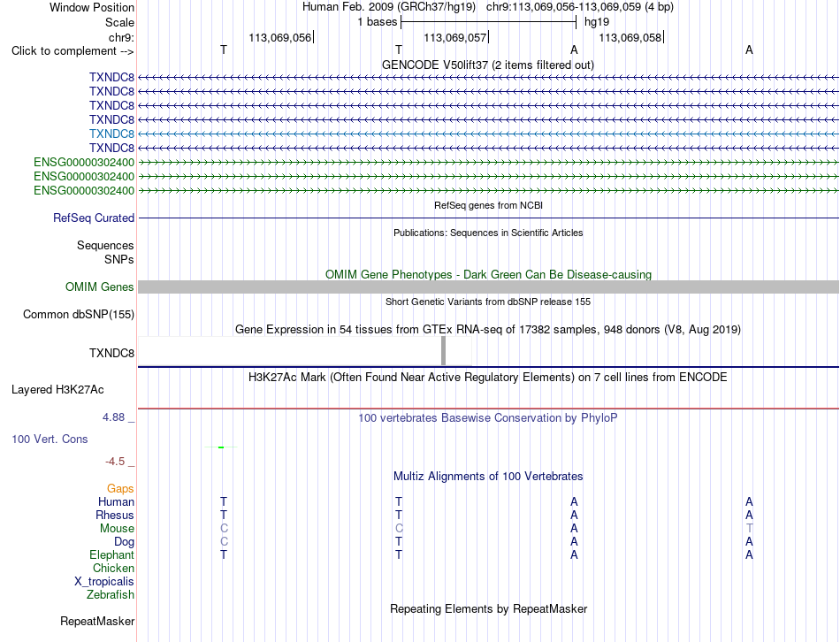Open the H3K27Ac Mark track title

point(488,378)
